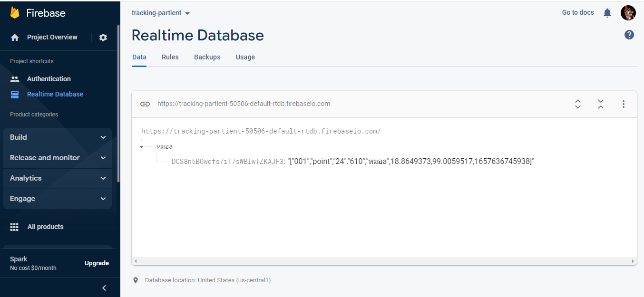
Task: Expand the Engage category
Action: pyautogui.click(x=58, y=199)
